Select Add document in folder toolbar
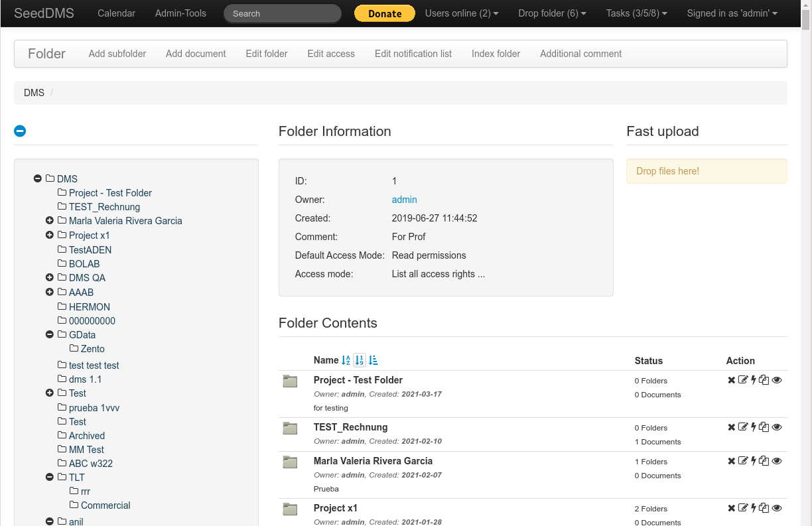This screenshot has width=812, height=526. coord(196,54)
